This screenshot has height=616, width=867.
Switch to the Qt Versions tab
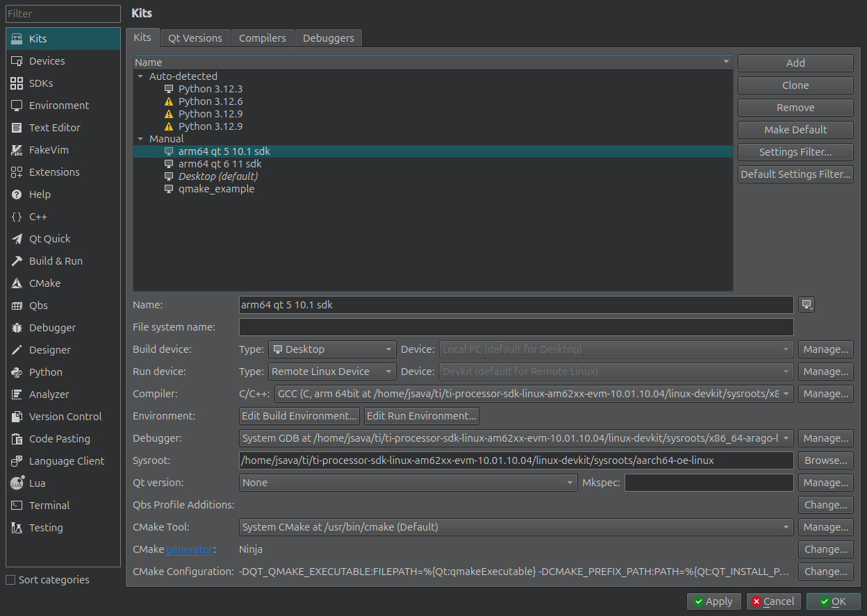tap(195, 38)
